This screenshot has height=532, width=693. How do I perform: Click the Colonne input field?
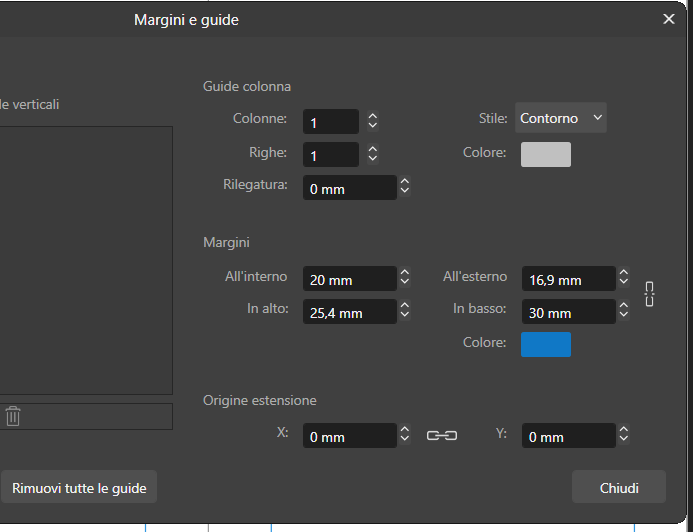(331, 122)
